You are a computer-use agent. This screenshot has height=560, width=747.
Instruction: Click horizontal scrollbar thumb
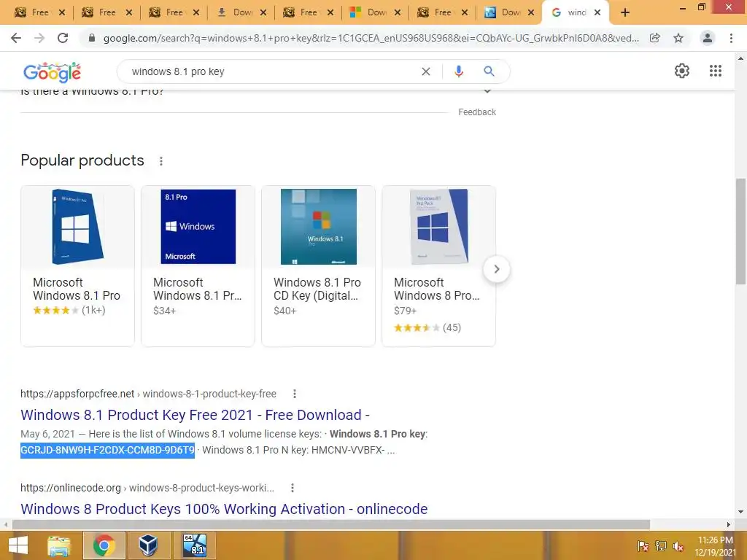331,524
